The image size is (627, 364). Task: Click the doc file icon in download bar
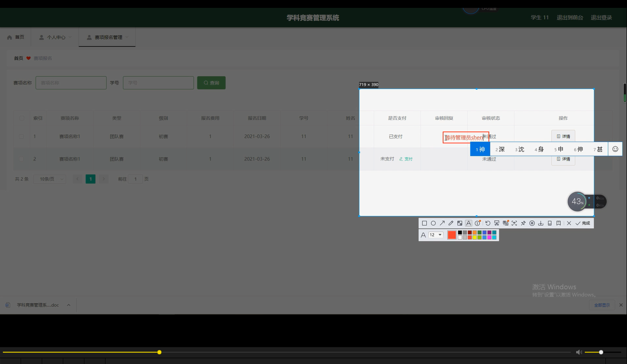(7, 305)
